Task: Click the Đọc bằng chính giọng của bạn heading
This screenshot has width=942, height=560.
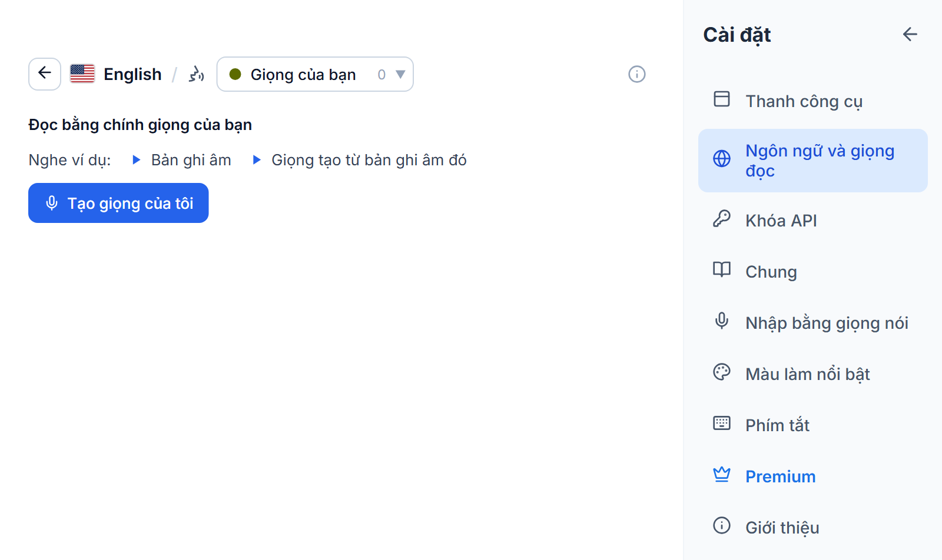Action: [140, 125]
